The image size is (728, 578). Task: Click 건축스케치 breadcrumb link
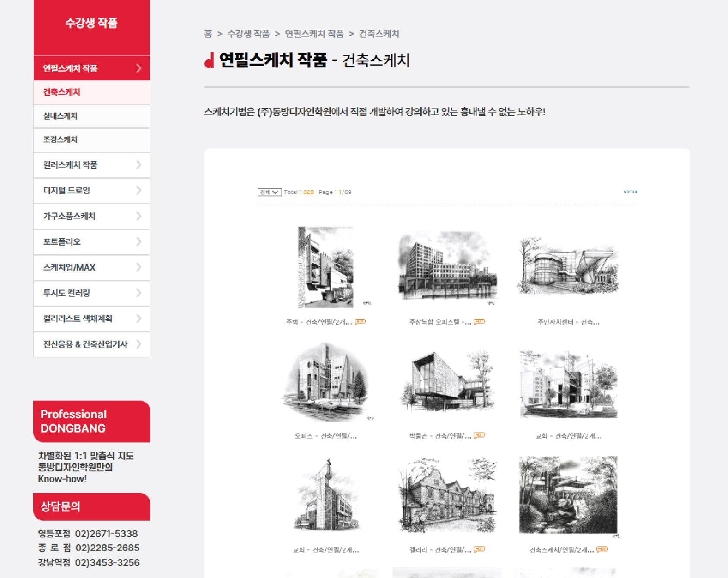click(x=379, y=34)
